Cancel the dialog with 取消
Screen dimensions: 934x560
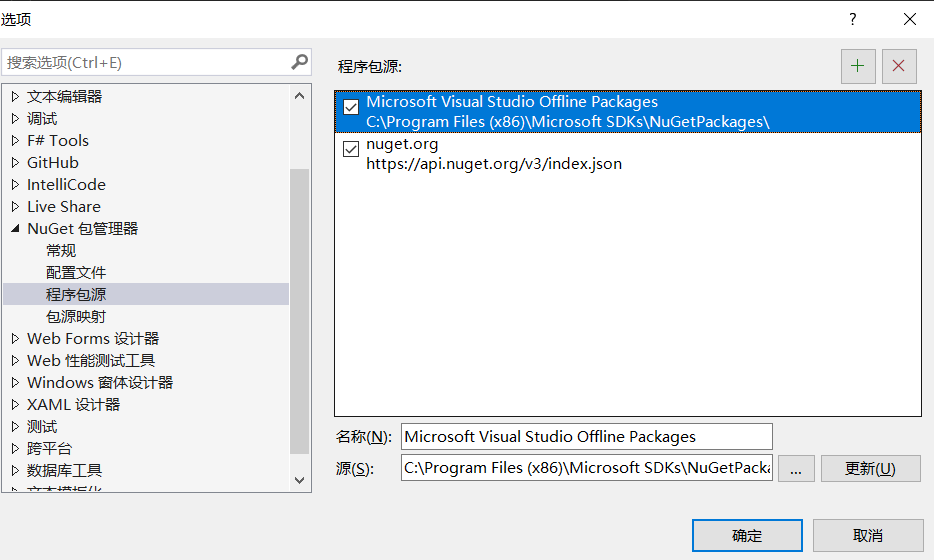click(x=868, y=536)
